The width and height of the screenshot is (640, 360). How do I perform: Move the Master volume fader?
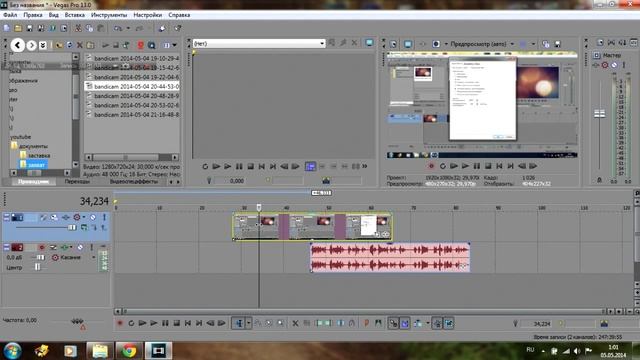coord(599,114)
